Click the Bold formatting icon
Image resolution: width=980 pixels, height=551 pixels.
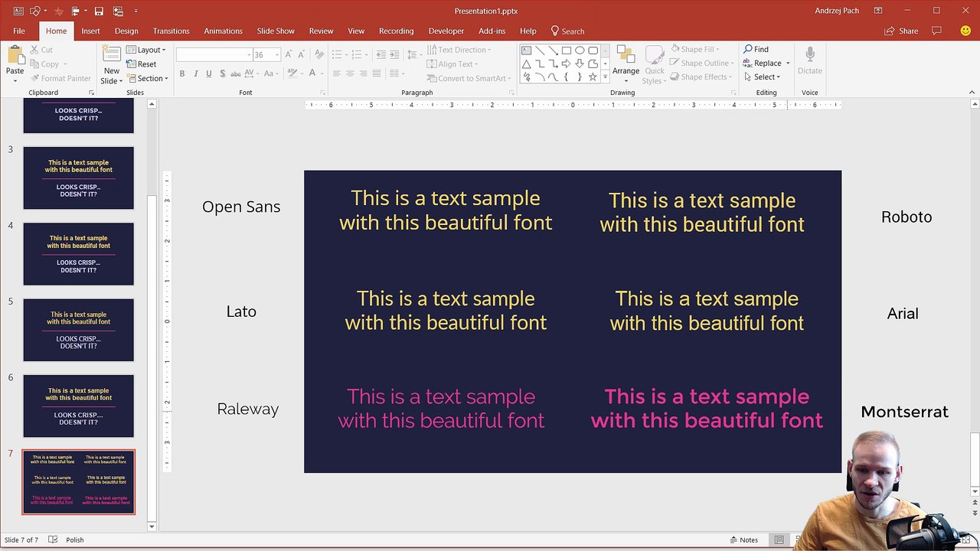click(182, 73)
